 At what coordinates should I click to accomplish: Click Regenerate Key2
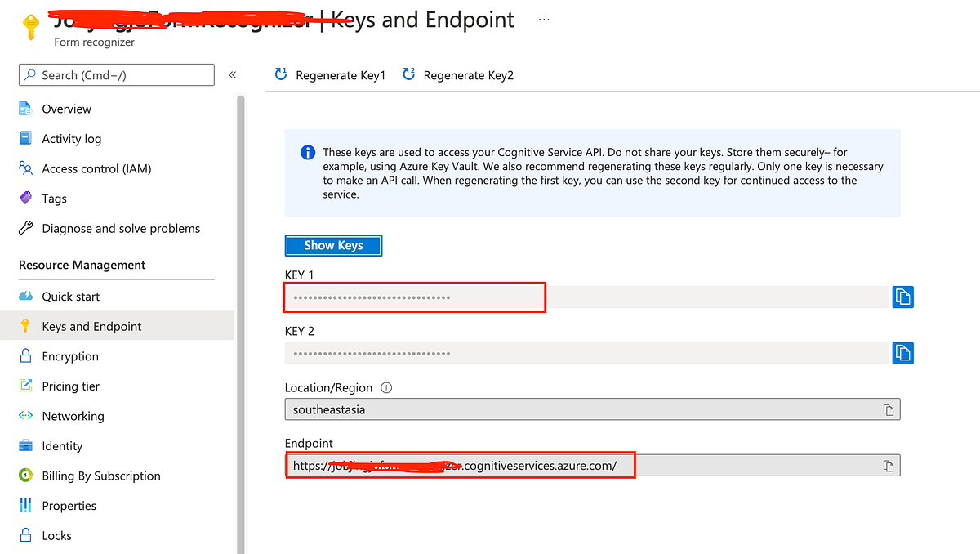click(x=457, y=74)
